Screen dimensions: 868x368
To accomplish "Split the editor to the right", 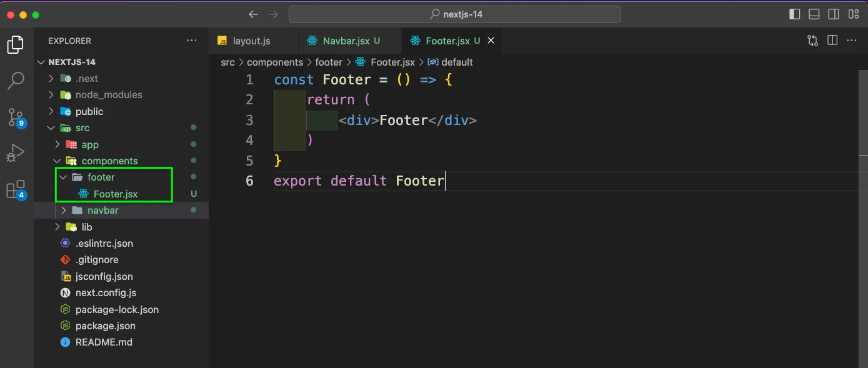I will 832,41.
